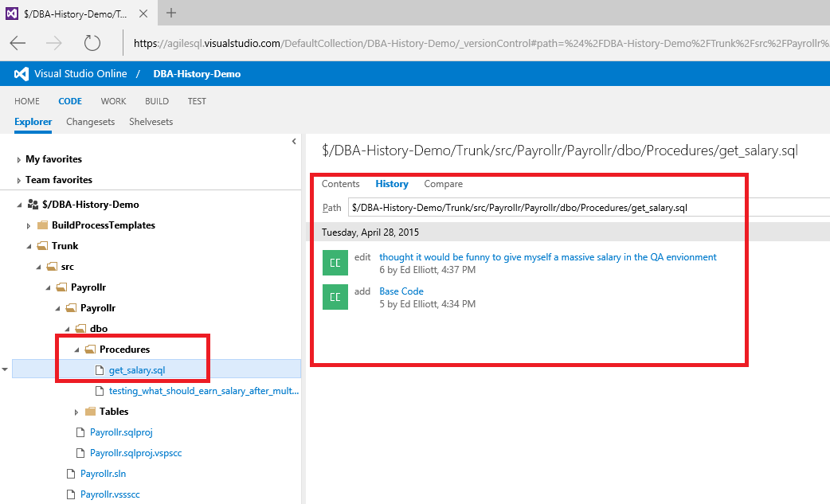Open Payrollr.sln file
This screenshot has height=504, width=830.
tap(104, 473)
